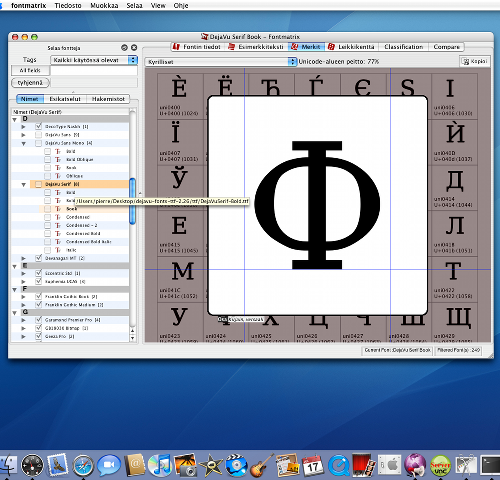Expand the Garamond Premier Pro family
The height and width of the screenshot is (480, 500).
pyautogui.click(x=23, y=320)
